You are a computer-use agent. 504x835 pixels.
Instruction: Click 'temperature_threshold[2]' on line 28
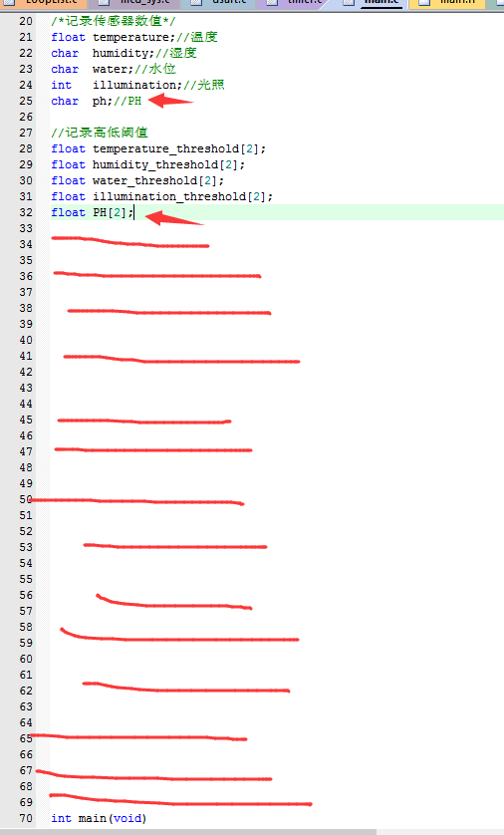click(175, 148)
